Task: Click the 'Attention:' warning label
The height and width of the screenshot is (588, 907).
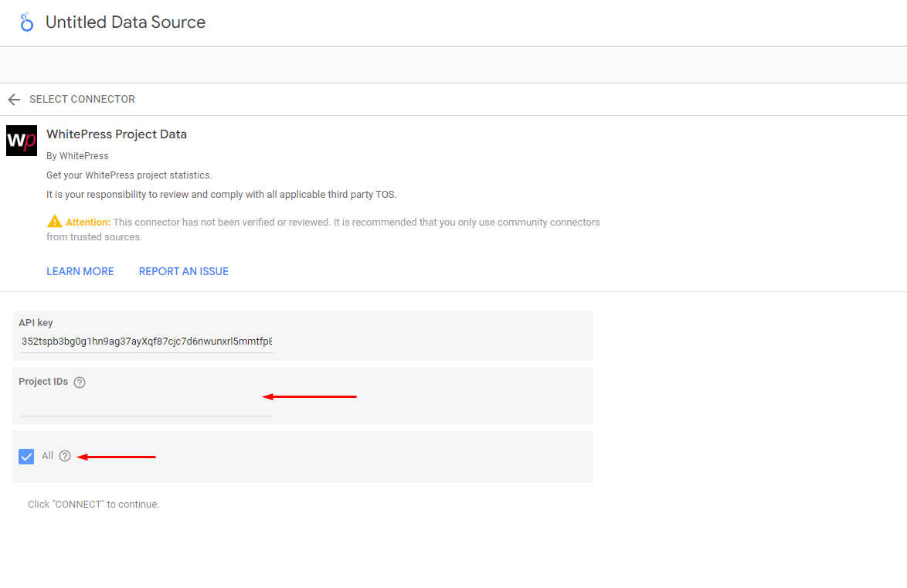Action: (88, 223)
